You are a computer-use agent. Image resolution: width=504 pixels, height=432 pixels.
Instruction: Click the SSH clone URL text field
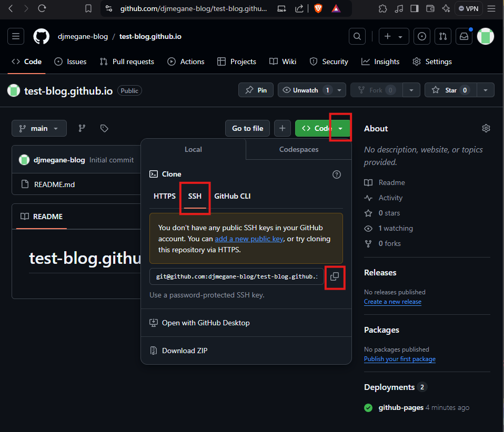(x=237, y=276)
